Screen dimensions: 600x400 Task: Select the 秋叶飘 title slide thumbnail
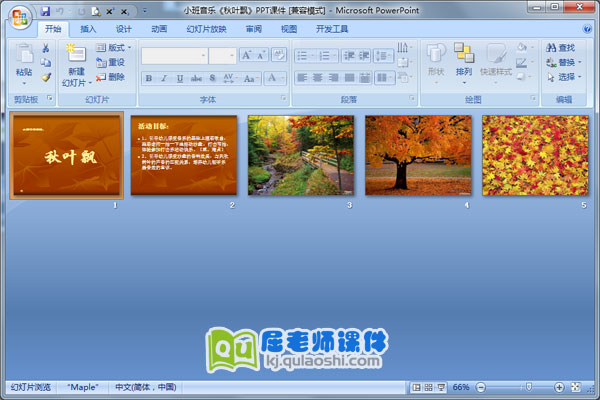coord(67,155)
